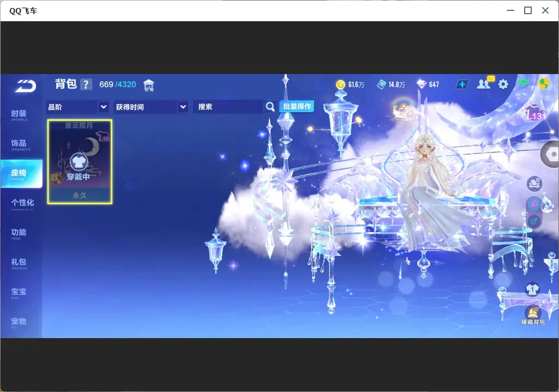Click the yellow-green round icon at top right
559x392 pixels.
click(x=543, y=83)
